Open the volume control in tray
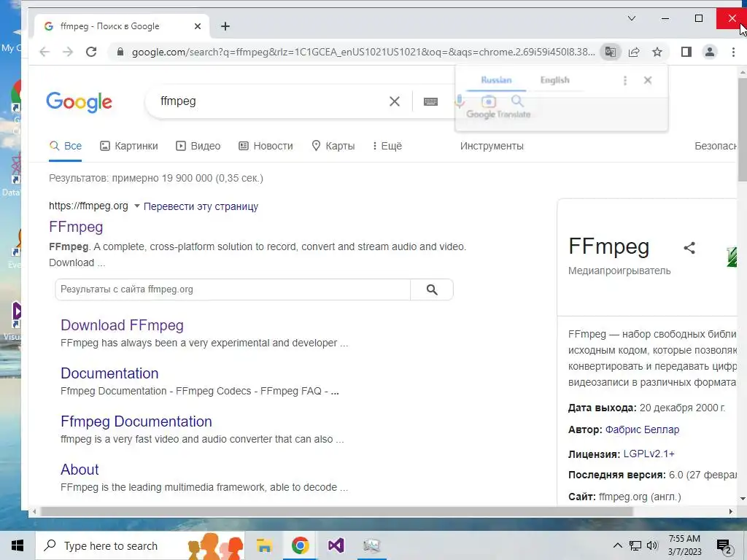The height and width of the screenshot is (560, 747). 652,545
